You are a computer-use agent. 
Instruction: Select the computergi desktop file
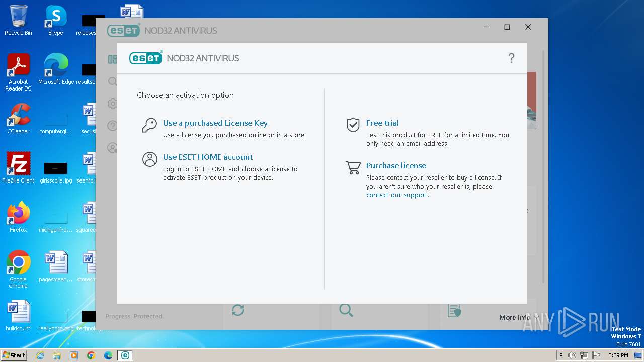tap(56, 122)
